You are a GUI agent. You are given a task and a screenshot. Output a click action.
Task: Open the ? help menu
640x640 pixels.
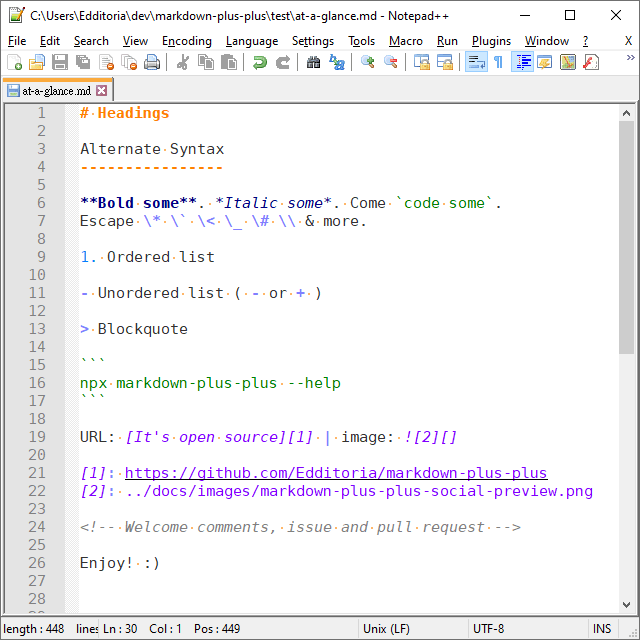(x=585, y=41)
